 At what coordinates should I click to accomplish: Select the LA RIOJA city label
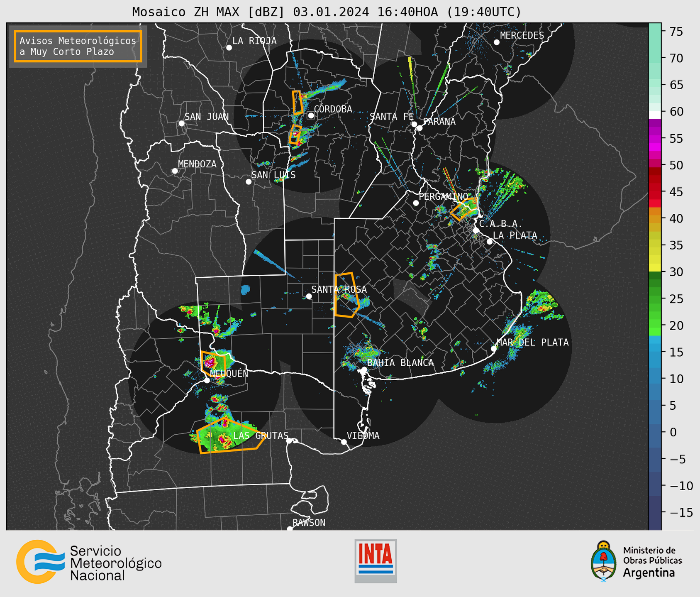254,41
